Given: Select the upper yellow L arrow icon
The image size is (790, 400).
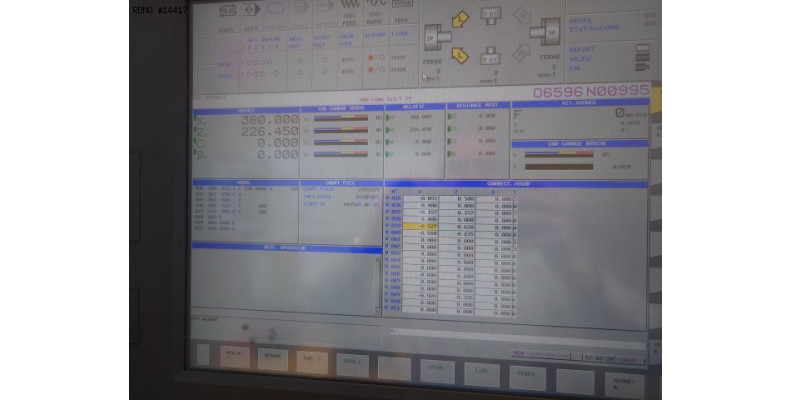Looking at the screenshot, I should (461, 19).
